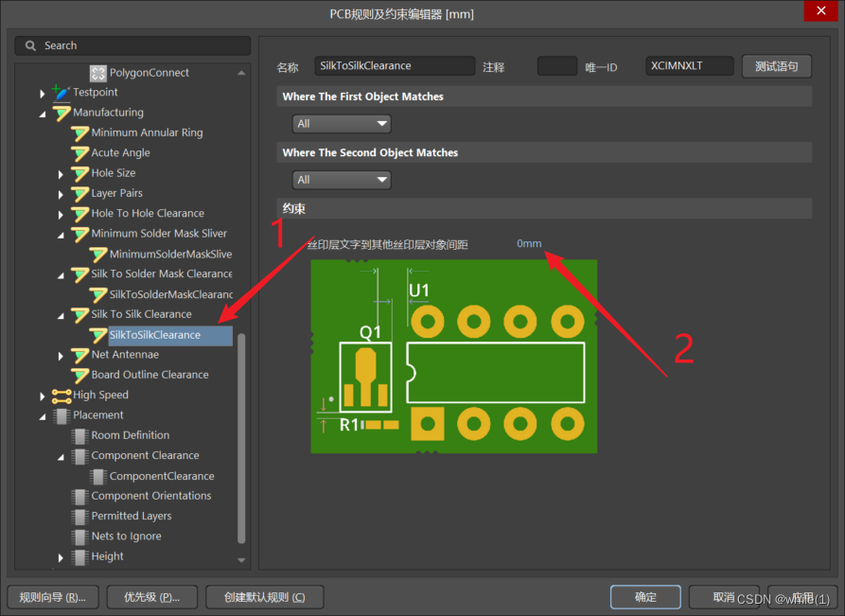Click the Testpoint rule category icon
This screenshot has height=616, width=845.
tap(62, 93)
